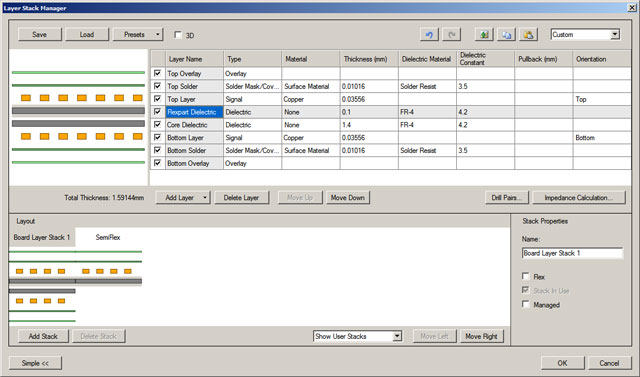
Task: Click the Layer Name column header
Action: pyautogui.click(x=194, y=59)
